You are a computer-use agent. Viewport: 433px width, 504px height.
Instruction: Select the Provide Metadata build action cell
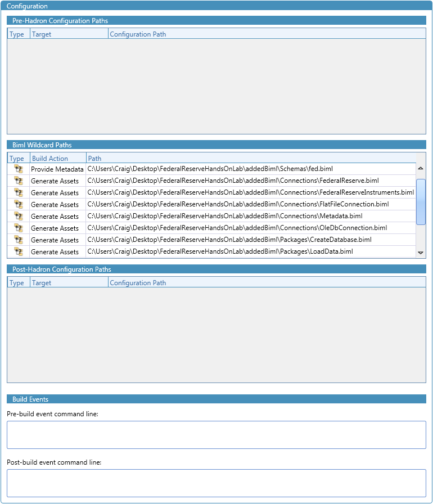click(57, 169)
